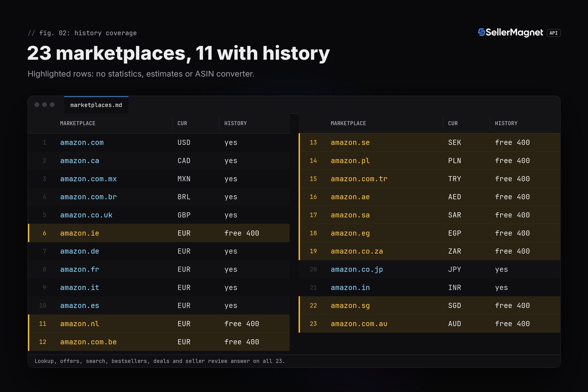This screenshot has height=392, width=588.
Task: Click amazon.com.tr marketplace name
Action: (359, 179)
